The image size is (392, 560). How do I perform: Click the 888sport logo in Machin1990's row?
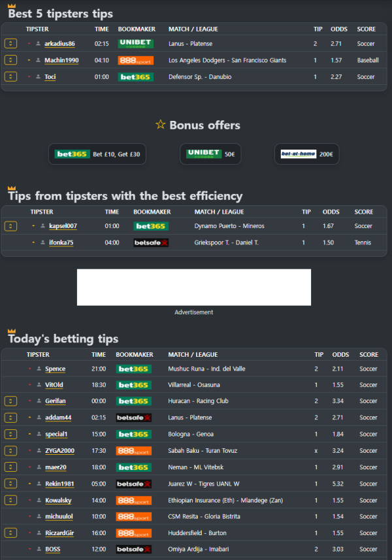click(x=135, y=60)
